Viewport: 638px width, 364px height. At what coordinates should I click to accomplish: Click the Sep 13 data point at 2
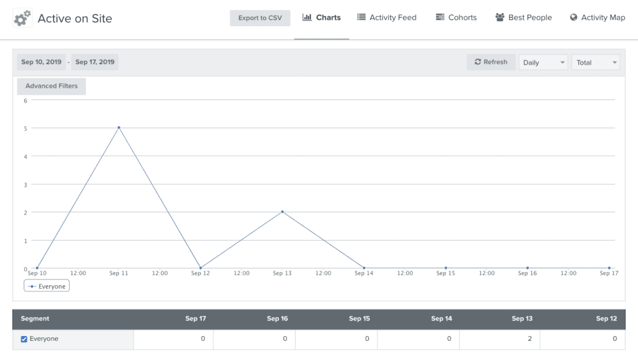282,212
